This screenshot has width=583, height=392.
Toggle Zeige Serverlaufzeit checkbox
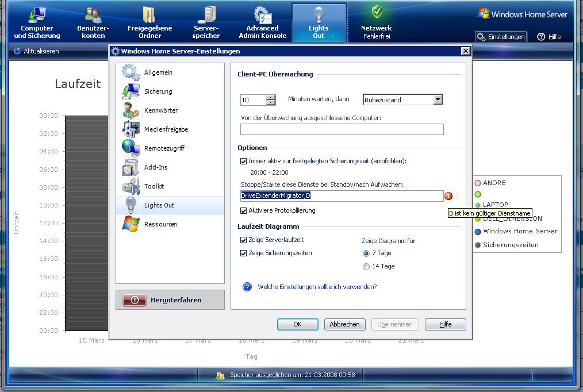244,240
